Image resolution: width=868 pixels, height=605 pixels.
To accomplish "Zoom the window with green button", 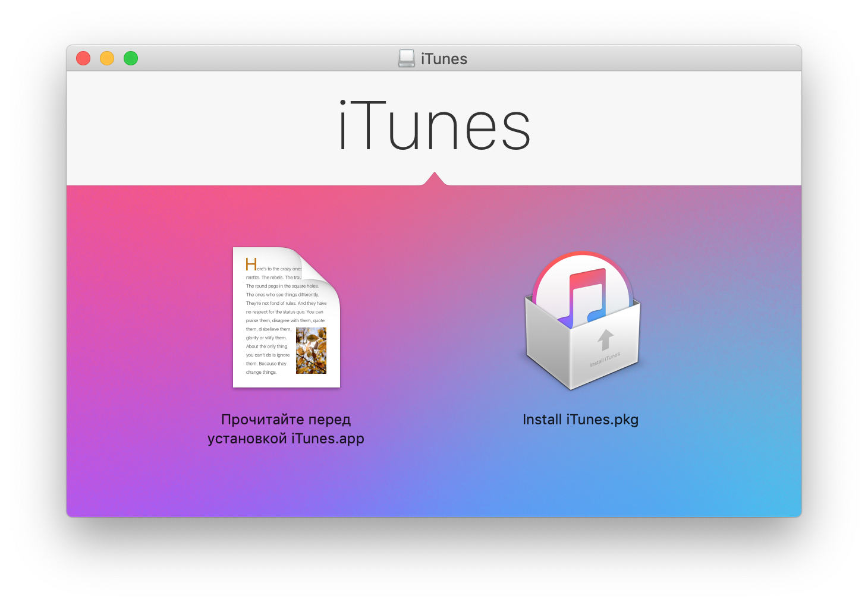I will 131,58.
